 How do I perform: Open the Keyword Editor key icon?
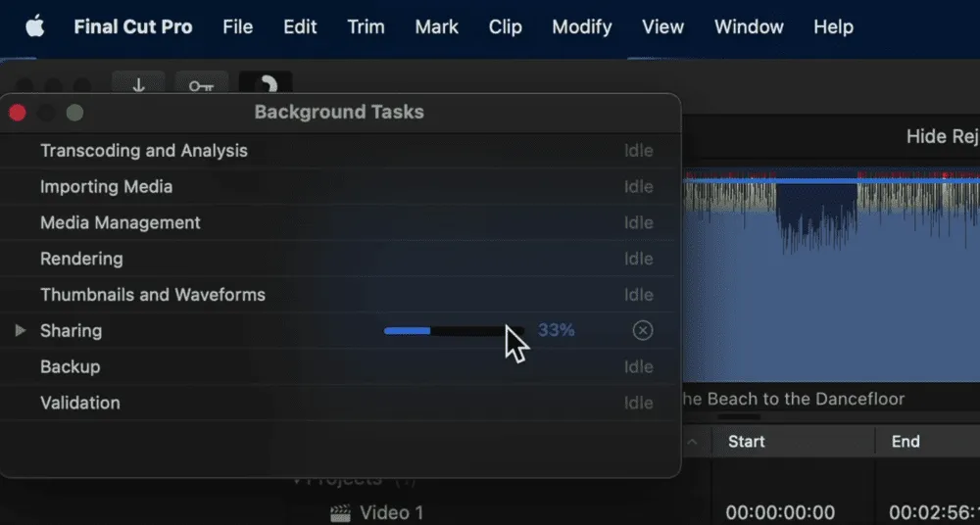pos(201,85)
